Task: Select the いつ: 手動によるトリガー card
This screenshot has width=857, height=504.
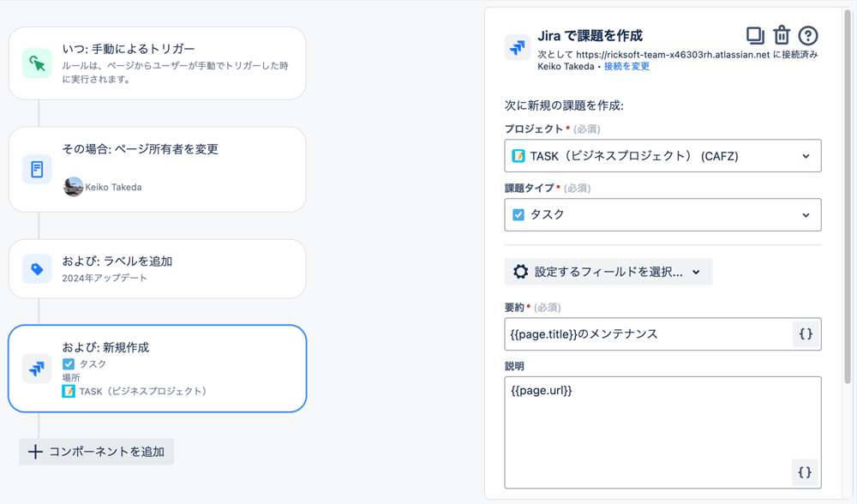Action: coord(158,63)
